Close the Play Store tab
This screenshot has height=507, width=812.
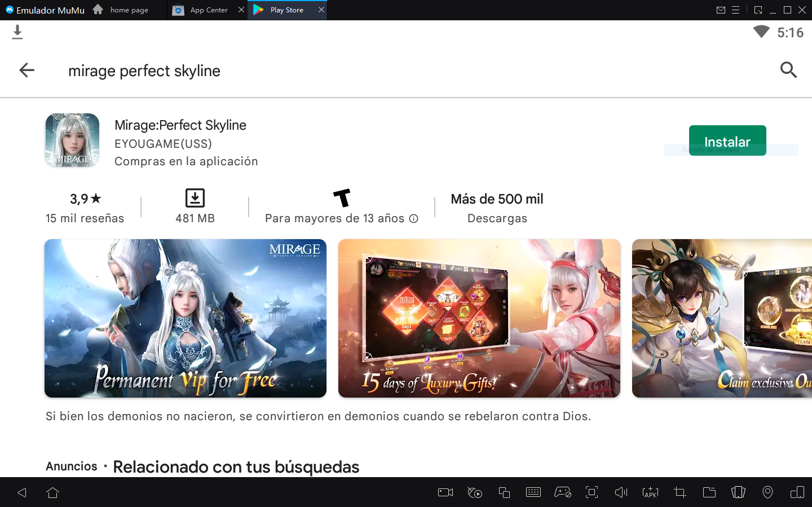[x=321, y=10]
